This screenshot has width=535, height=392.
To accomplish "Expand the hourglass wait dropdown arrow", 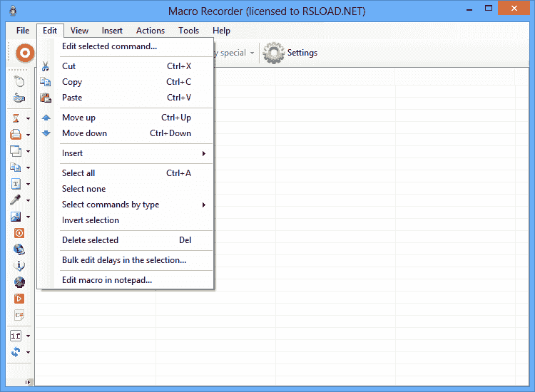I will (28, 118).
